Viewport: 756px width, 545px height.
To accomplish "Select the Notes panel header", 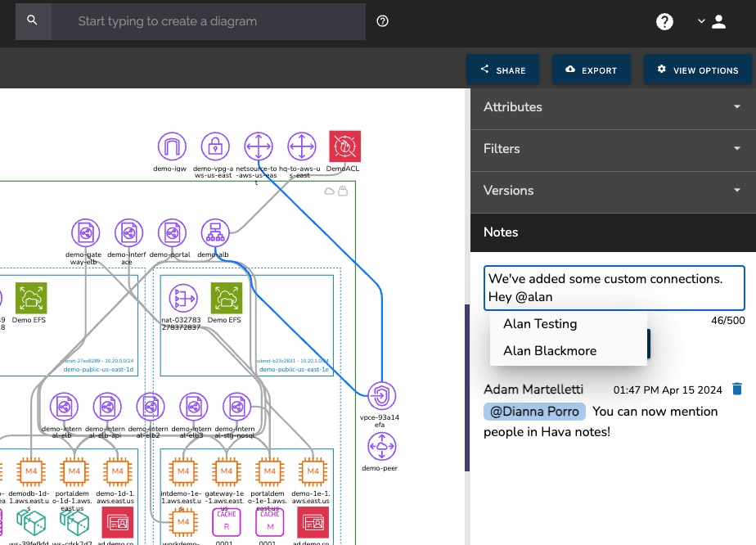I will 613,232.
